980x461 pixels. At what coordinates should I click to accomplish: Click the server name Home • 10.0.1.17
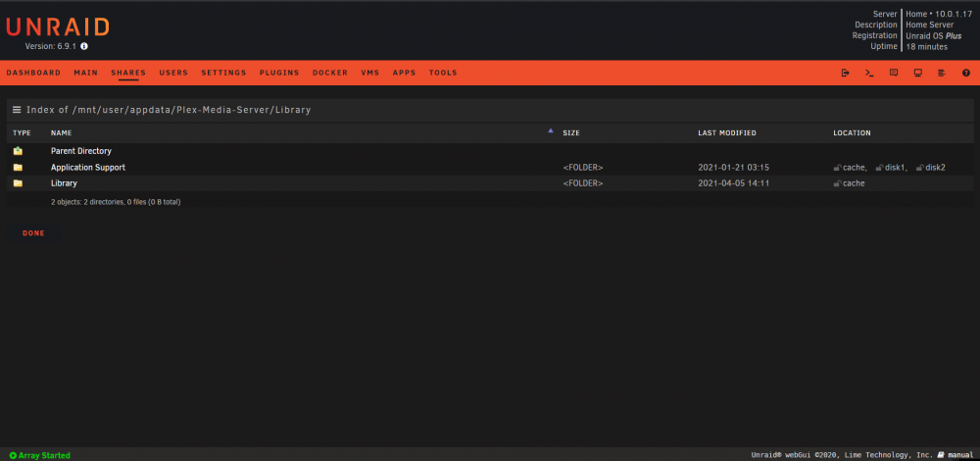pos(939,14)
